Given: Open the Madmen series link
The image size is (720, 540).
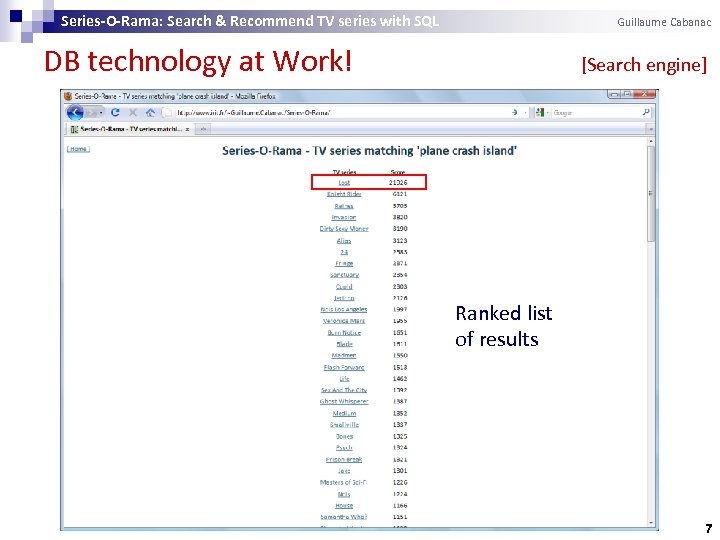Looking at the screenshot, I should tap(344, 355).
